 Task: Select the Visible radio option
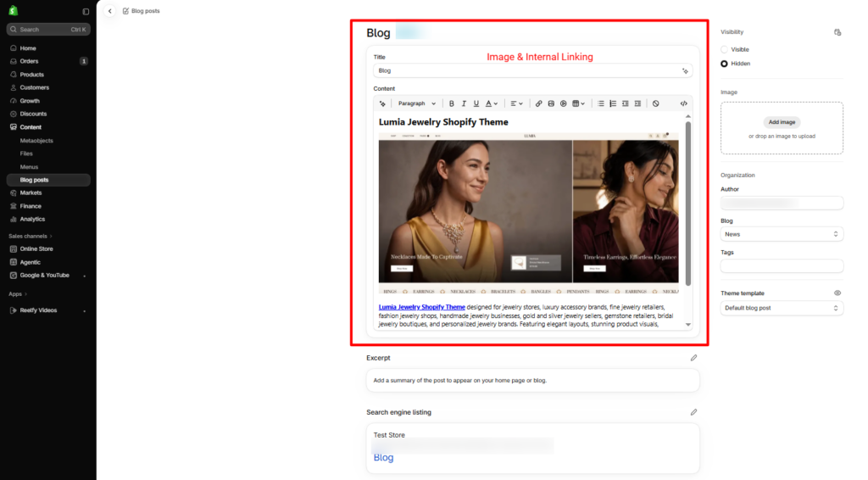tap(724, 49)
